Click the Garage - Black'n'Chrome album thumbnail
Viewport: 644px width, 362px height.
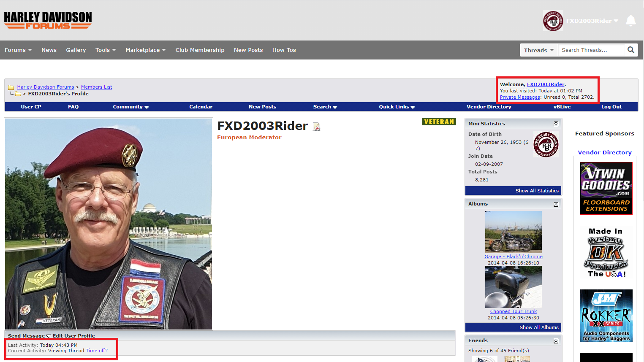513,232
